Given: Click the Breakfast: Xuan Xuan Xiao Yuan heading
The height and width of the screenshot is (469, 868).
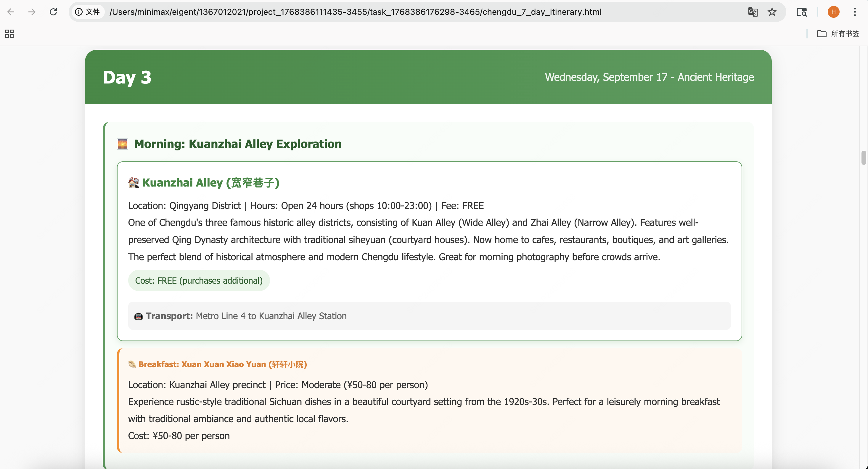Looking at the screenshot, I should tap(222, 364).
